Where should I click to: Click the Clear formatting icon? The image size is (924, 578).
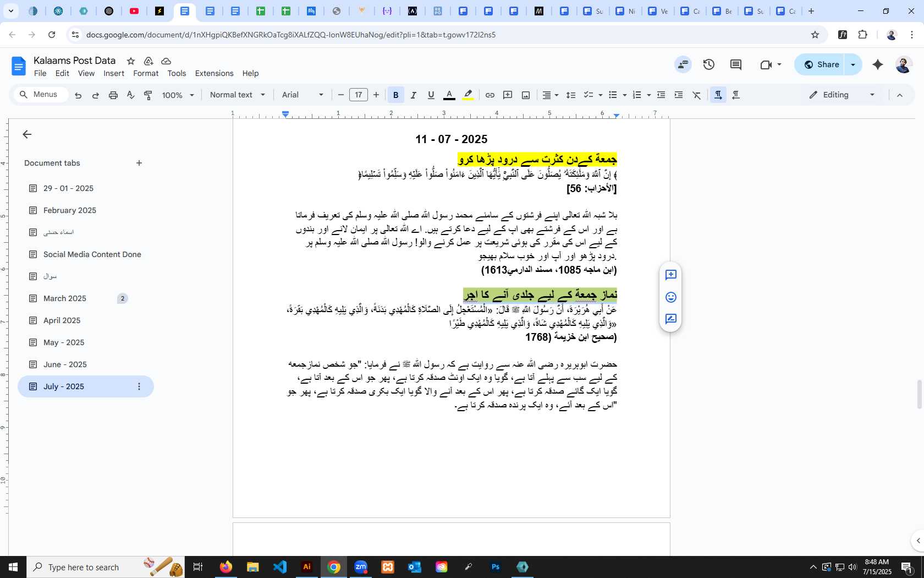pos(697,95)
